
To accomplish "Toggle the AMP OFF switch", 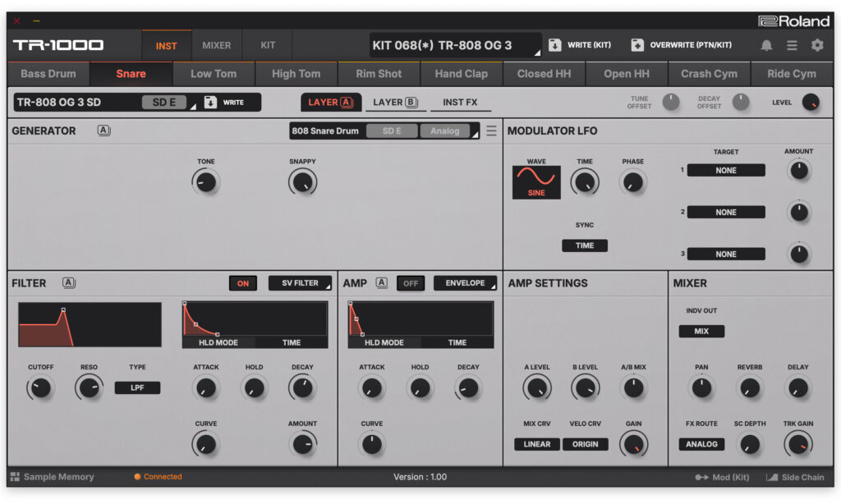I will (x=411, y=283).
